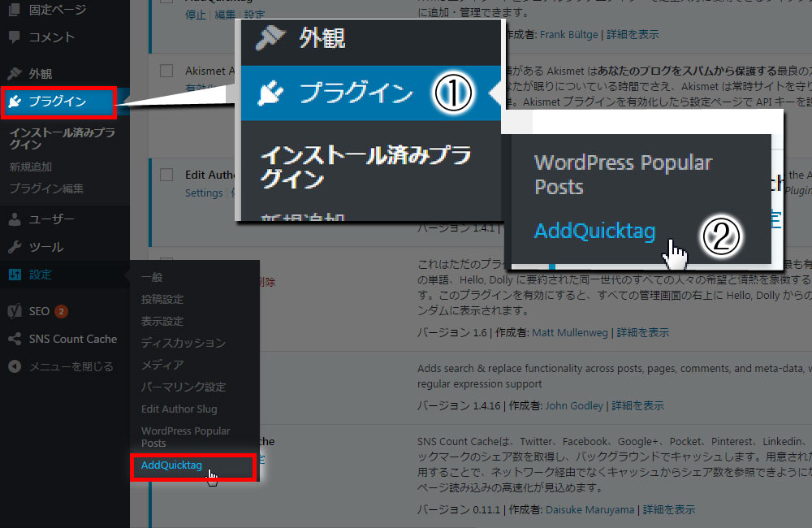Click the SNS Count Cache share icon
812x528 pixels.
15,339
